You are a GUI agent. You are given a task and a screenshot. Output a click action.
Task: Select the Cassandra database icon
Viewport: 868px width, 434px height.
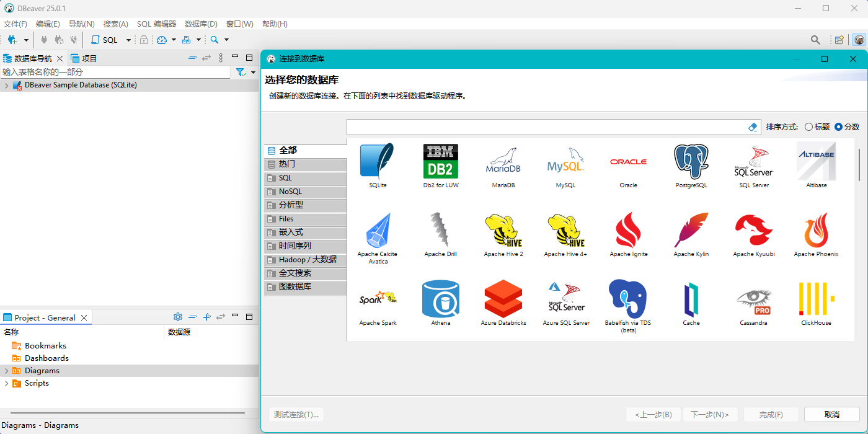(x=753, y=300)
